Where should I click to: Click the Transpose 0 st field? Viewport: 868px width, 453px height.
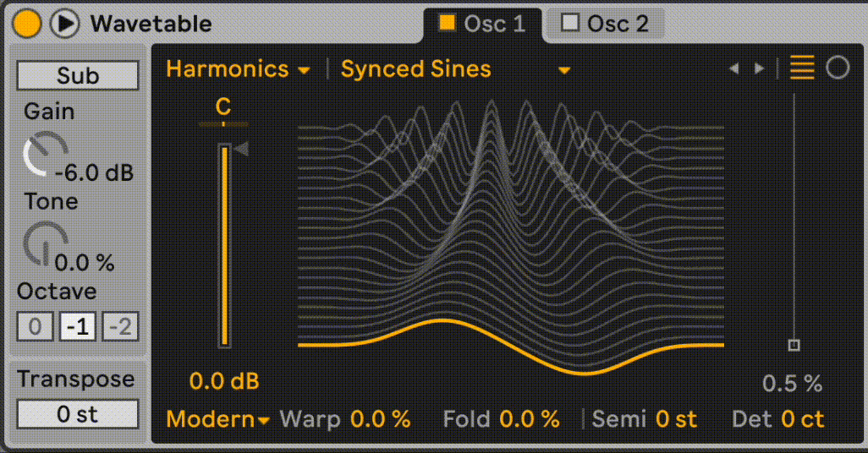(77, 415)
